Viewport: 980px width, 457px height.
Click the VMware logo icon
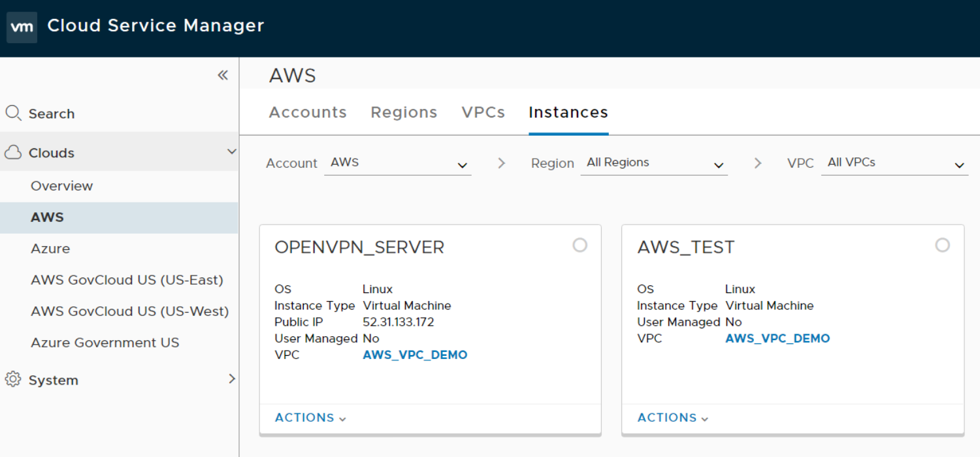(22, 27)
